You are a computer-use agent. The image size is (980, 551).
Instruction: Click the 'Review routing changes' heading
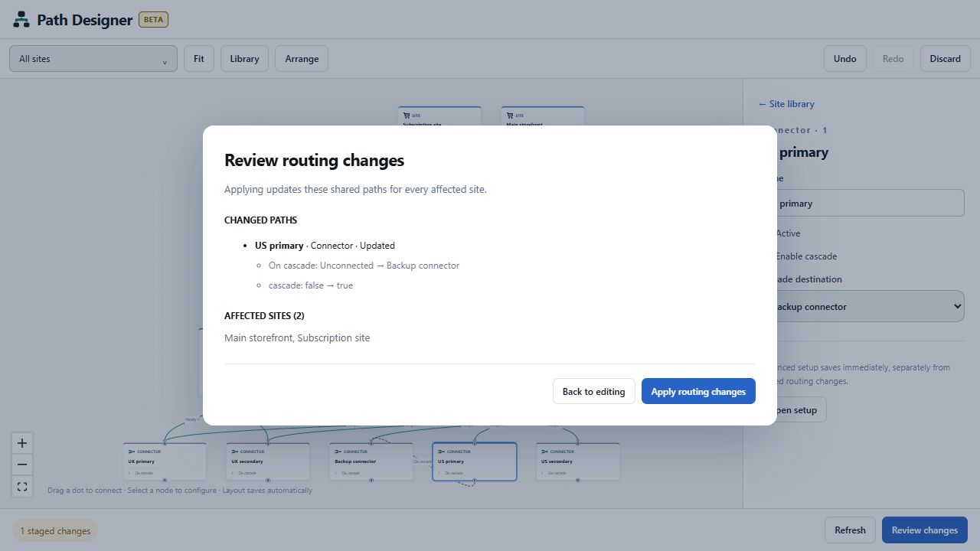pyautogui.click(x=314, y=161)
